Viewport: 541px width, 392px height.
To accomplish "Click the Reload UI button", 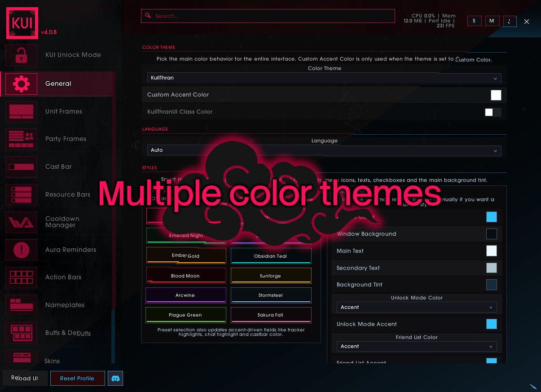I will point(25,379).
